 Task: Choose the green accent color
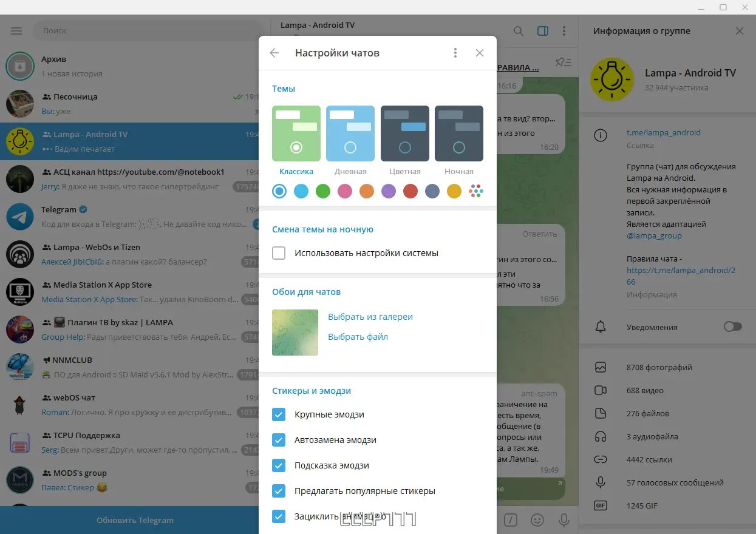tap(323, 191)
